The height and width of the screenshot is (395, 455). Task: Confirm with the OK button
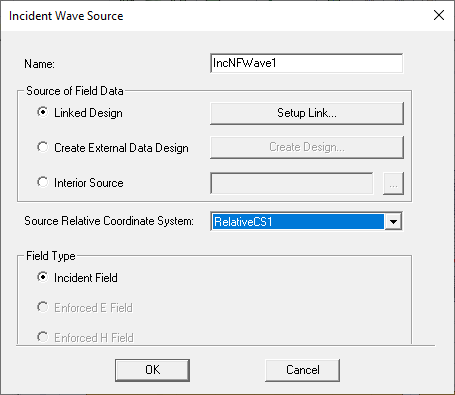pos(152,370)
